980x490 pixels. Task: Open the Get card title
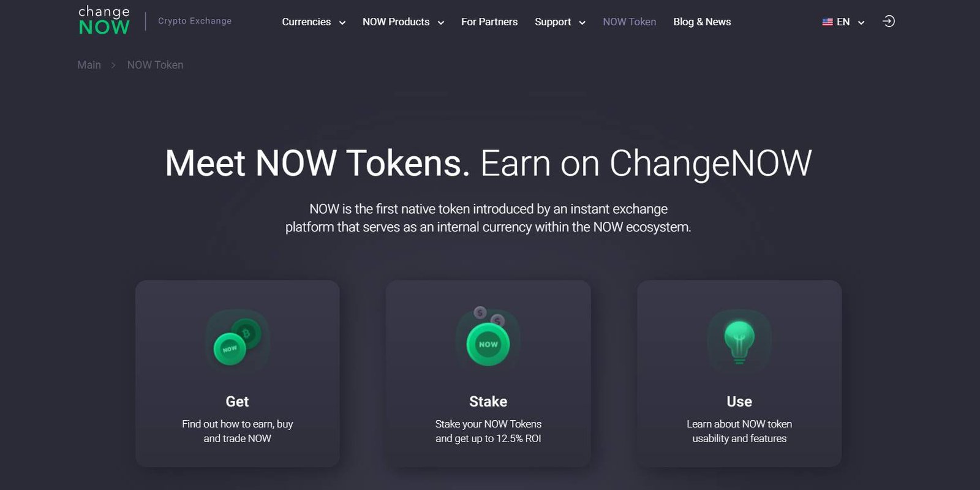coord(237,402)
